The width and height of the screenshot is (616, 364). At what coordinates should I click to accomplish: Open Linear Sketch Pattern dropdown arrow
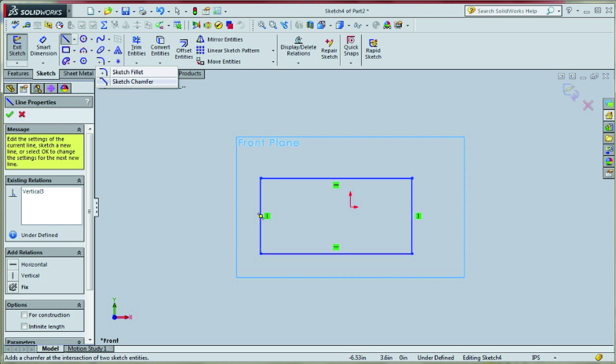coord(273,50)
